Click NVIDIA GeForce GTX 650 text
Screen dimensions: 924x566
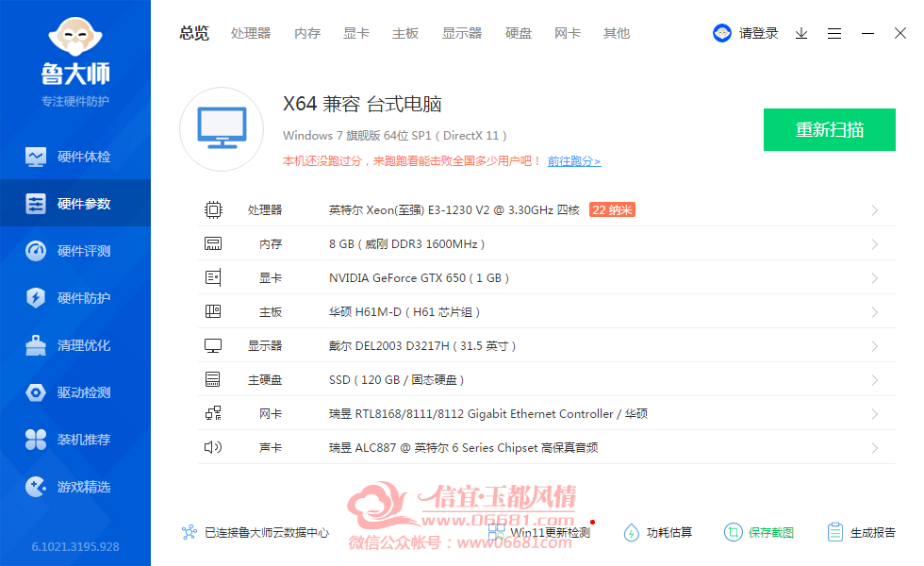click(x=419, y=277)
